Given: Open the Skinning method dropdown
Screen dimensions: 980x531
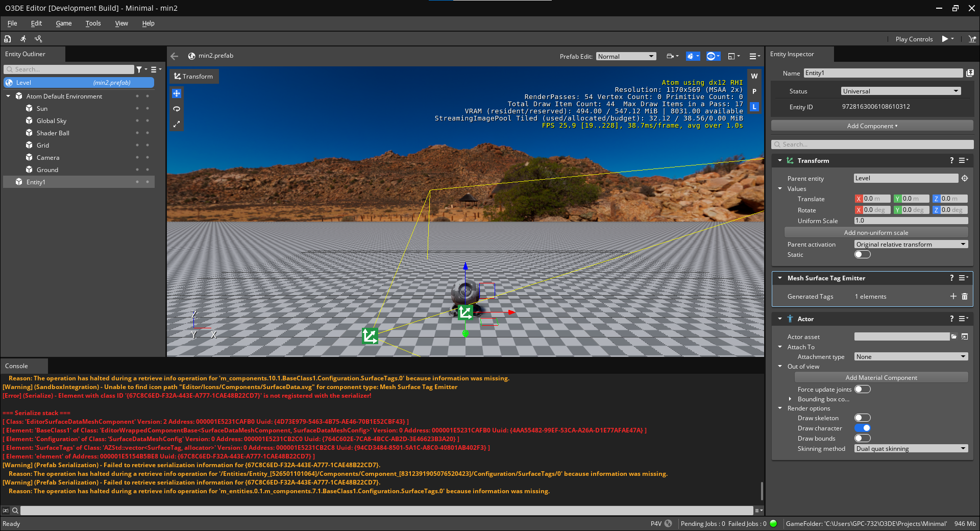Looking at the screenshot, I should point(911,448).
